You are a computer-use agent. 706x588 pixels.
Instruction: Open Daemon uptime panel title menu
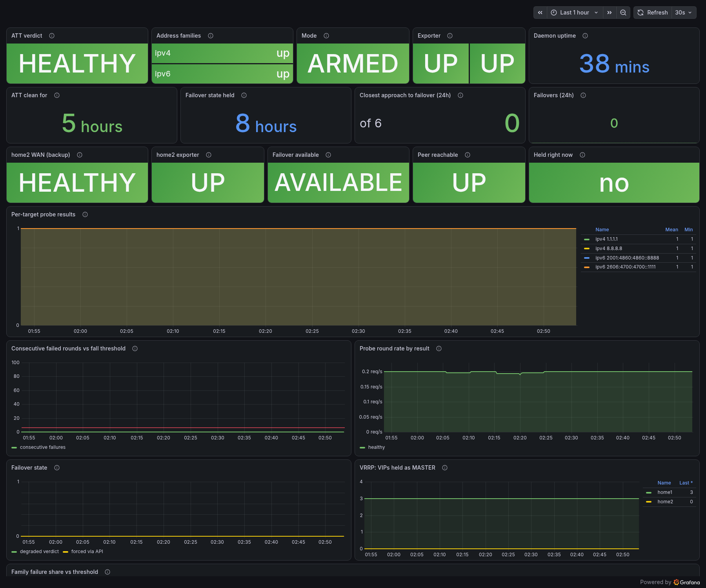coord(555,36)
